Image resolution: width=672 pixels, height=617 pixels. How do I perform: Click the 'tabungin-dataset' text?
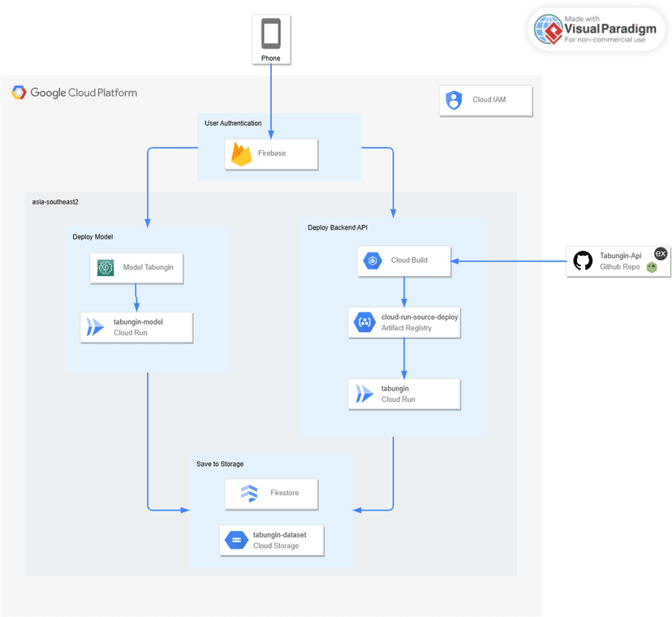279,535
